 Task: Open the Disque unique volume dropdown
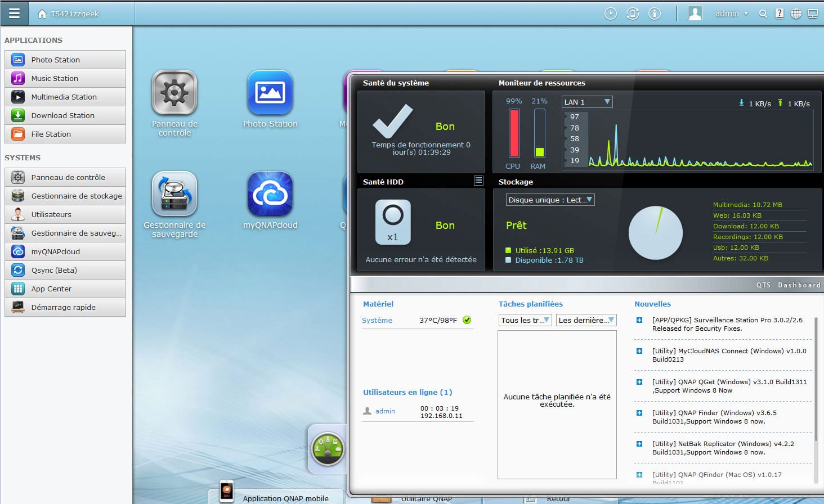550,200
